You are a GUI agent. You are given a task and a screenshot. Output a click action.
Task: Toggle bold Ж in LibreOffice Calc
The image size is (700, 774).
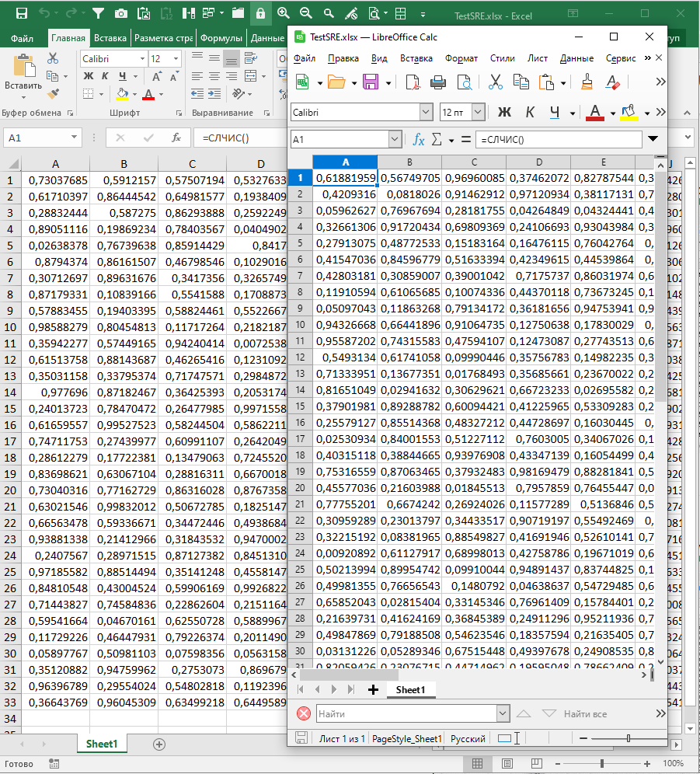504,113
